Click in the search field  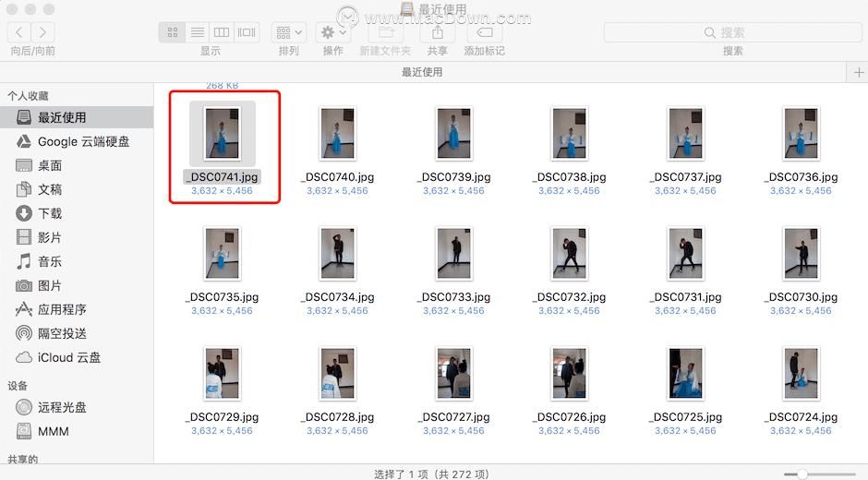732,32
